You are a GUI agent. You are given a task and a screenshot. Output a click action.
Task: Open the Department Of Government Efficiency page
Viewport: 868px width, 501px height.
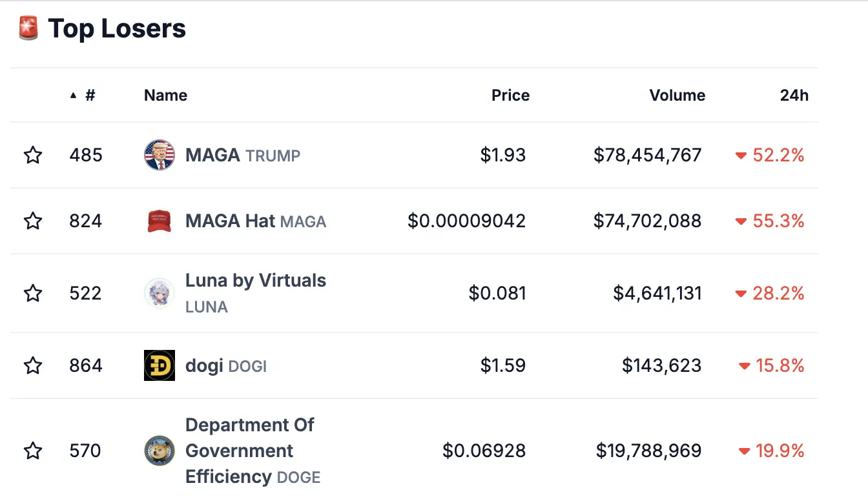pyautogui.click(x=249, y=451)
